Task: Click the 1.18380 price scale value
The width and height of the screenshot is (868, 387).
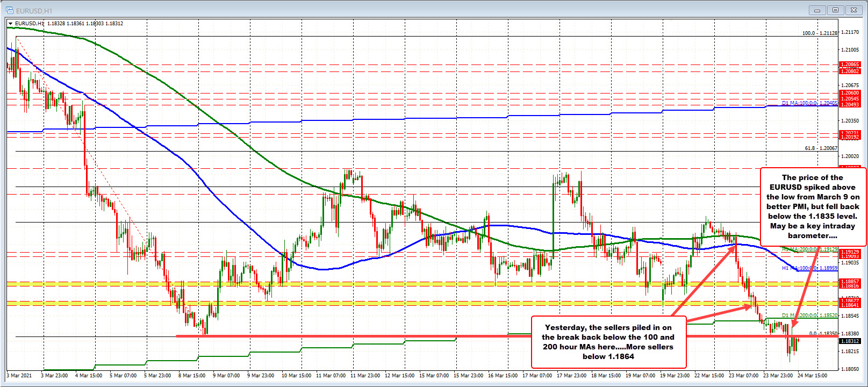Action: 850,334
